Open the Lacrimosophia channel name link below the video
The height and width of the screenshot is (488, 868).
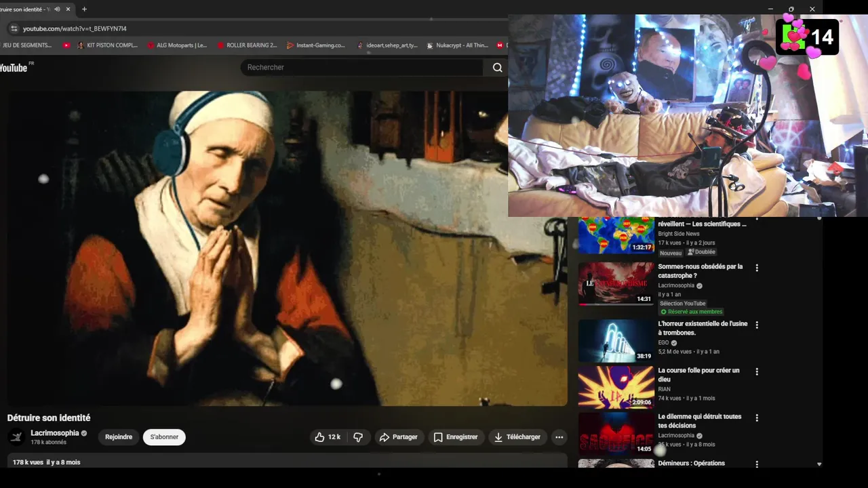coord(55,433)
